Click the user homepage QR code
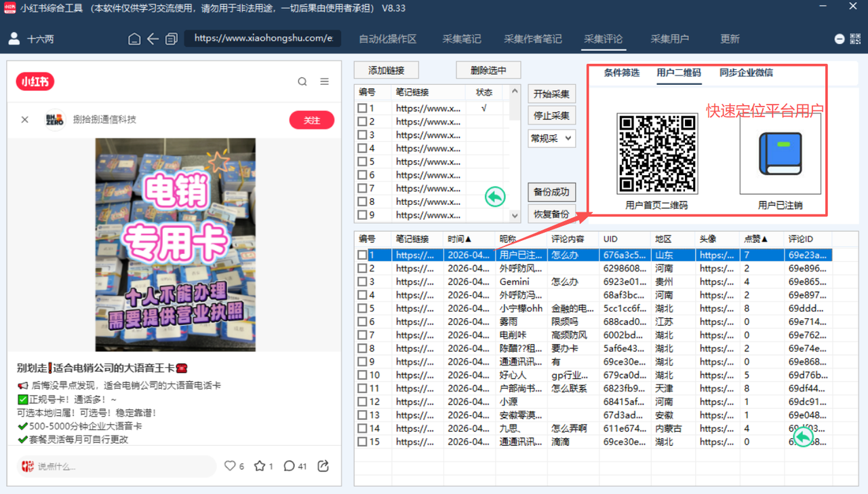The image size is (868, 494). pyautogui.click(x=657, y=154)
